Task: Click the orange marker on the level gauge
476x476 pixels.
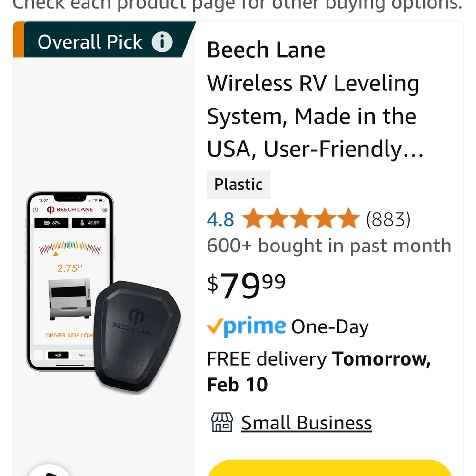Action: 56,253
